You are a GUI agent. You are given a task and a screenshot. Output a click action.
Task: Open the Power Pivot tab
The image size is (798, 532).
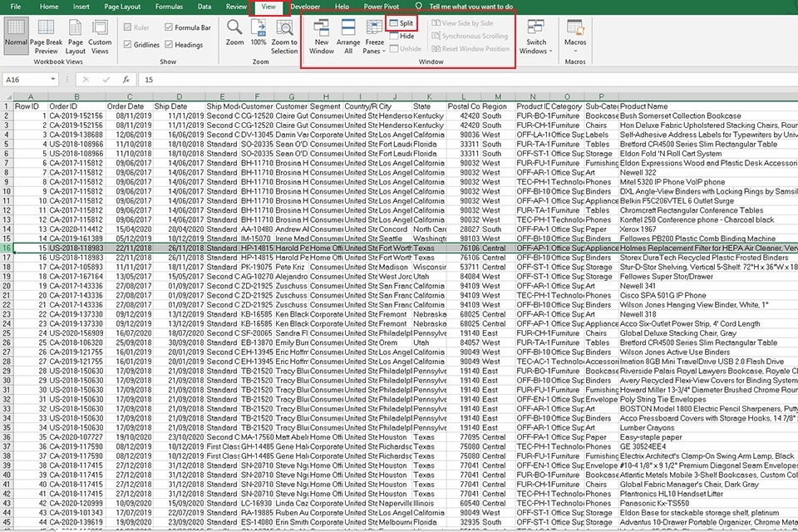382,7
